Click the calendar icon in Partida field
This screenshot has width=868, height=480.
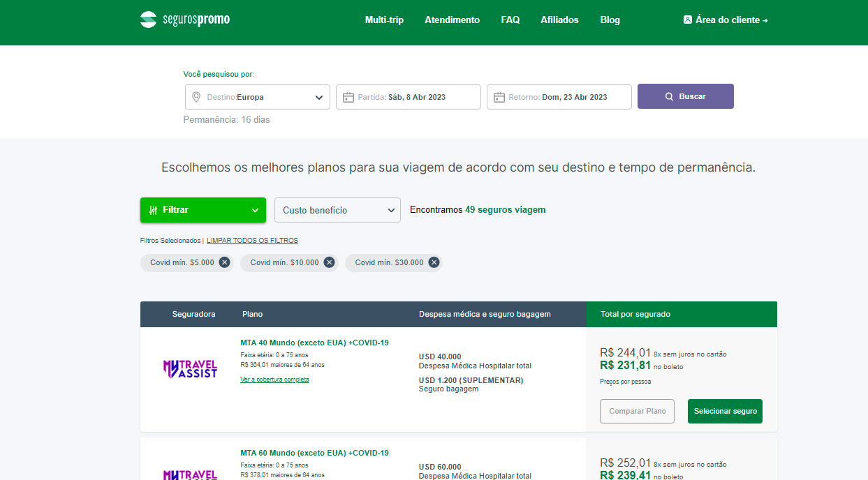348,97
